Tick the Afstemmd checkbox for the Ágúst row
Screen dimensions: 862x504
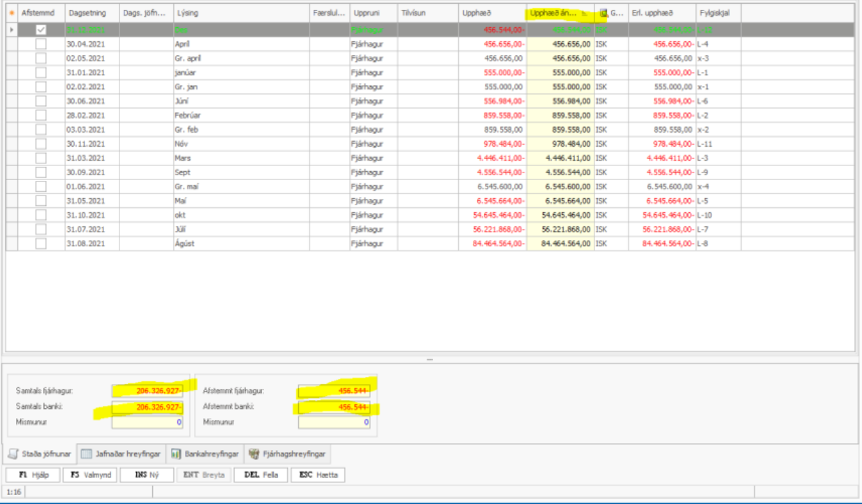point(41,244)
